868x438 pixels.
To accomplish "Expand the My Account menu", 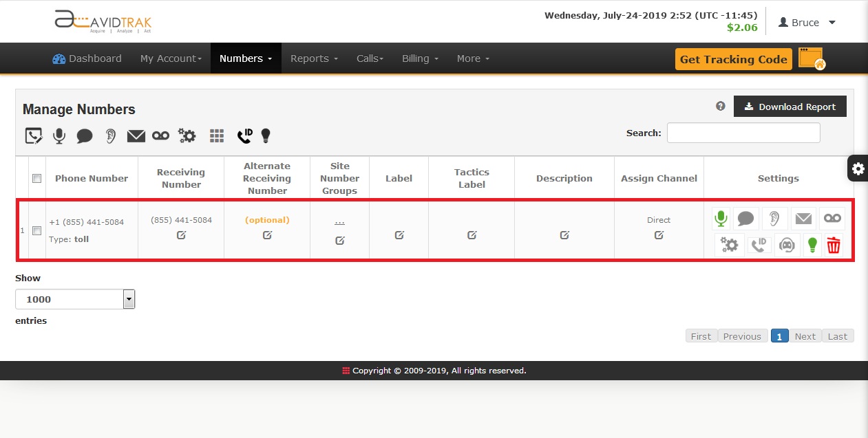I will click(x=171, y=58).
